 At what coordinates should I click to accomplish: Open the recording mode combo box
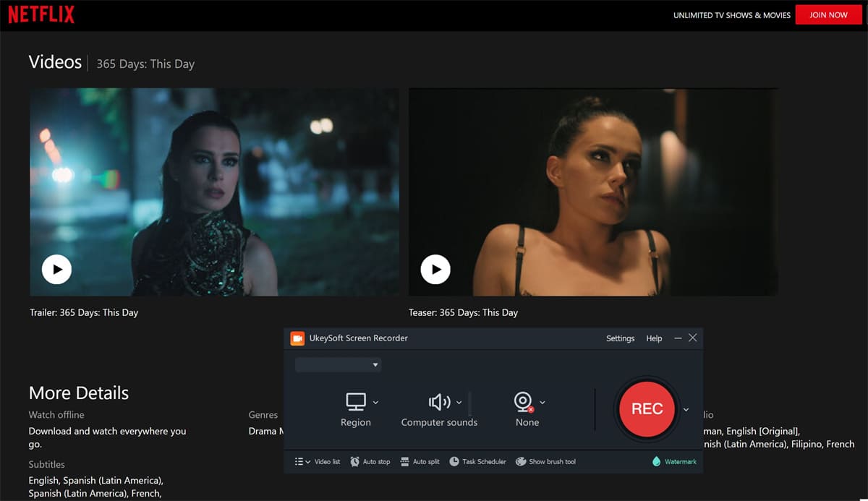pos(338,364)
